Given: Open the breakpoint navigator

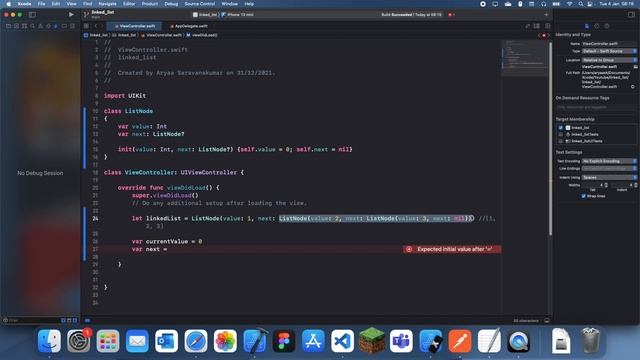Looking at the screenshot, I should pos(64,26).
